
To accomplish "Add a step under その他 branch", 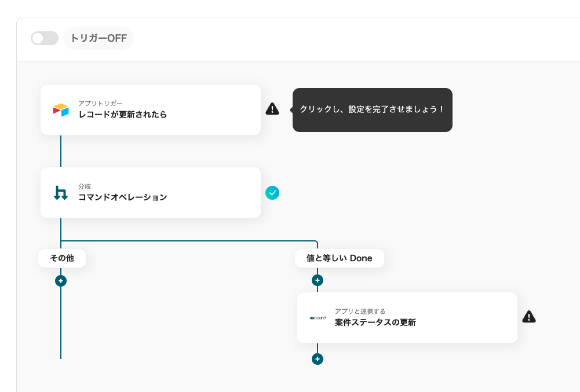I will [61, 281].
